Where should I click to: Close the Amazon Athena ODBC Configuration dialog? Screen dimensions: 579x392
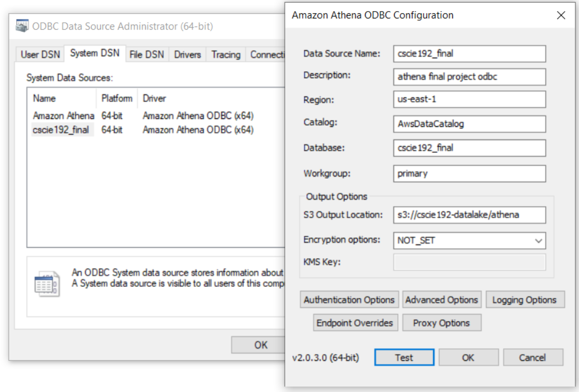pyautogui.click(x=561, y=15)
